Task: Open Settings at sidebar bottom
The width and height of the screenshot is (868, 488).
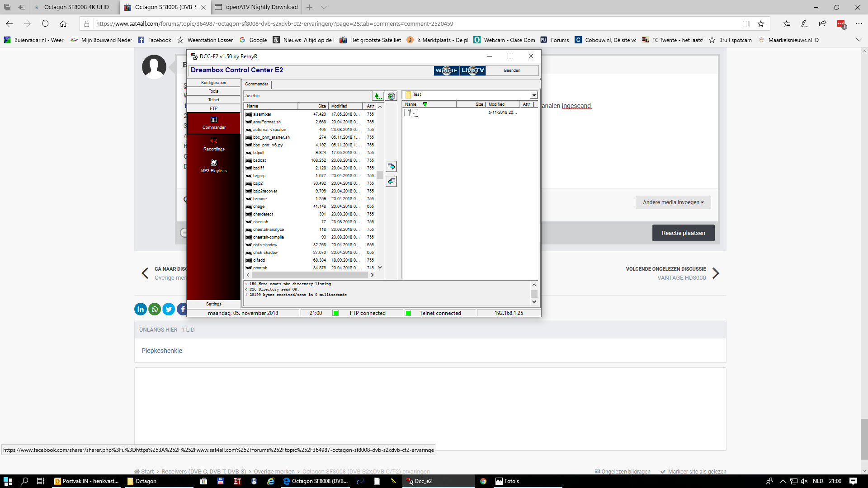Action: pos(213,304)
